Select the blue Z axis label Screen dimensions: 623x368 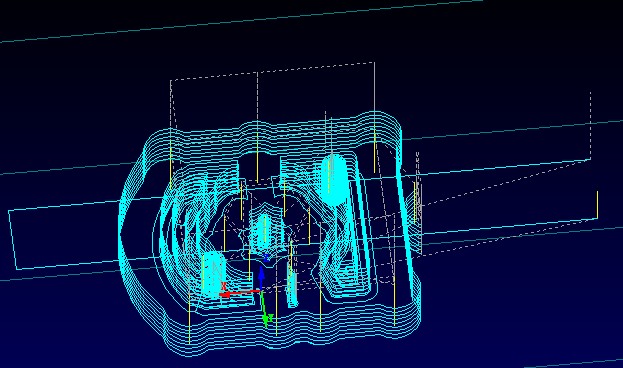[x=266, y=258]
